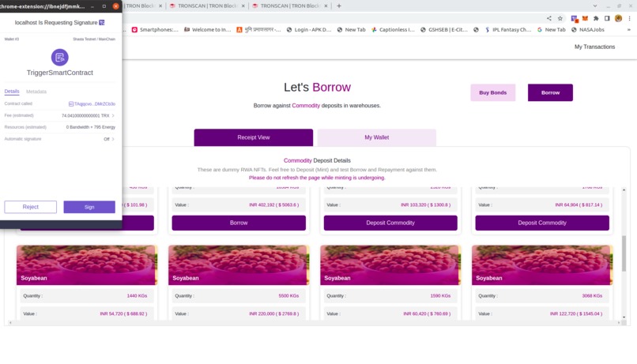Reject the signature request
637x364 pixels.
click(x=31, y=207)
